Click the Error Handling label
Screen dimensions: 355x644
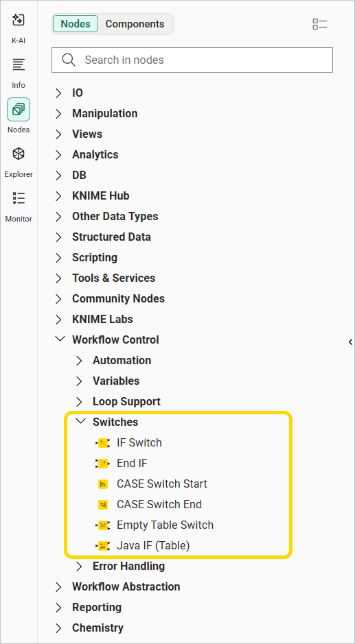[x=129, y=566]
